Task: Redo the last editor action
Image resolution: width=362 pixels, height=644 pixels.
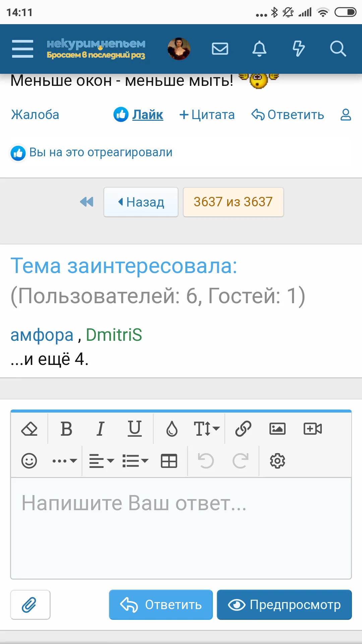Action: pos(241,461)
